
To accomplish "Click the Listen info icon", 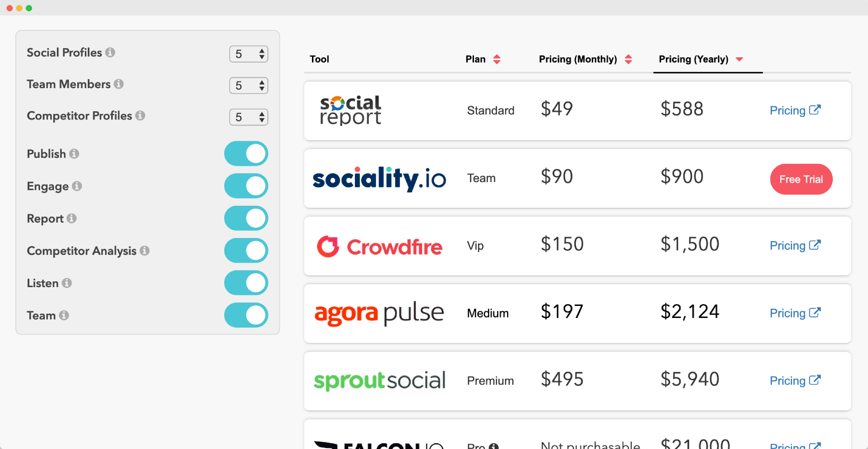I will [67, 283].
